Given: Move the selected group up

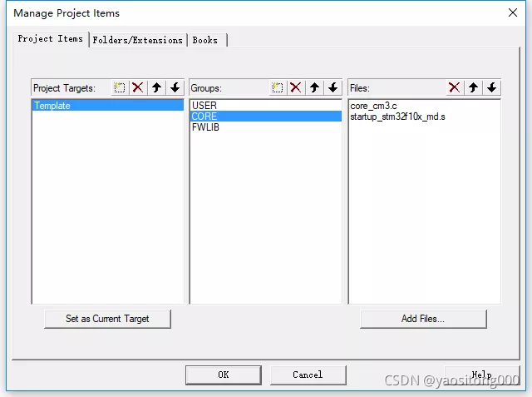Looking at the screenshot, I should (314, 87).
